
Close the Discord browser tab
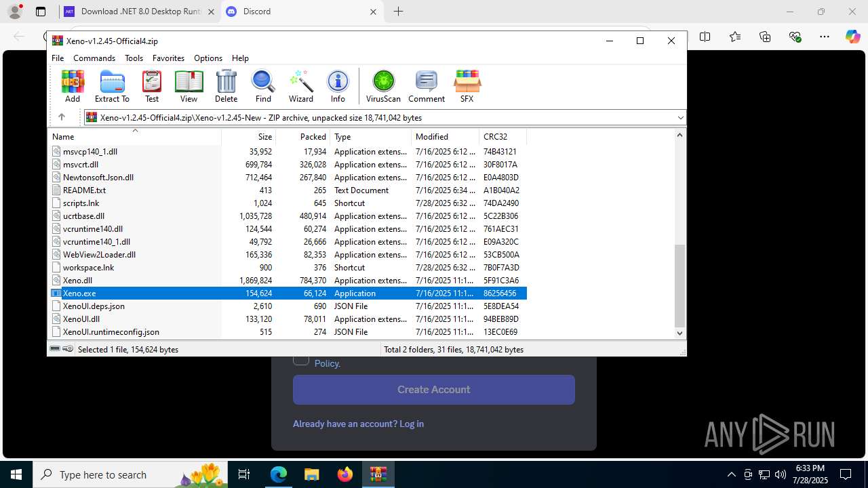[373, 12]
